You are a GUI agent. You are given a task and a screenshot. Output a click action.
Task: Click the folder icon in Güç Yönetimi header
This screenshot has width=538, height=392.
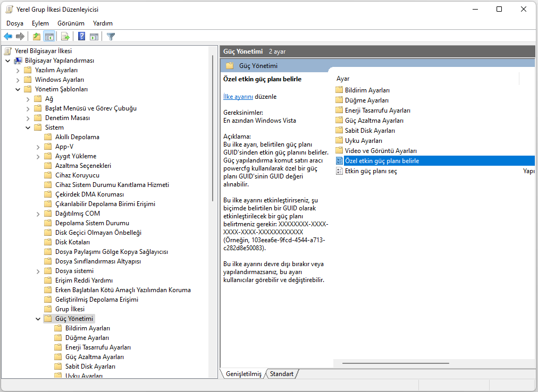(x=230, y=65)
